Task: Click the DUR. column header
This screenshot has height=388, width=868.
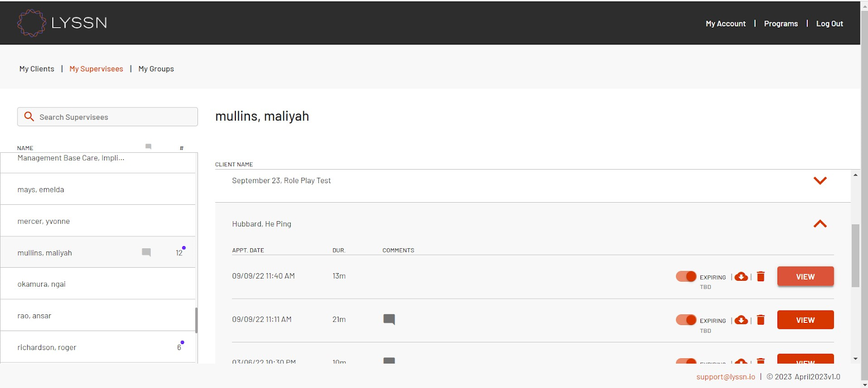Action: pos(339,250)
